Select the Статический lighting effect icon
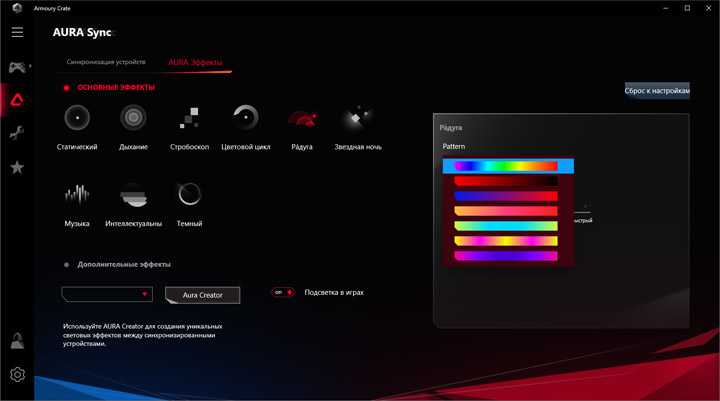The height and width of the screenshot is (401, 720). point(77,118)
